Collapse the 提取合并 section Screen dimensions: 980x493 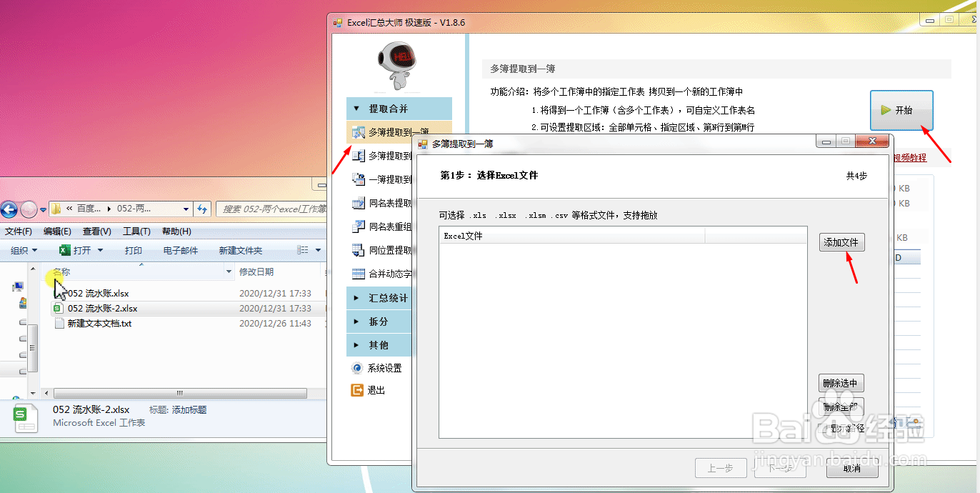point(399,109)
